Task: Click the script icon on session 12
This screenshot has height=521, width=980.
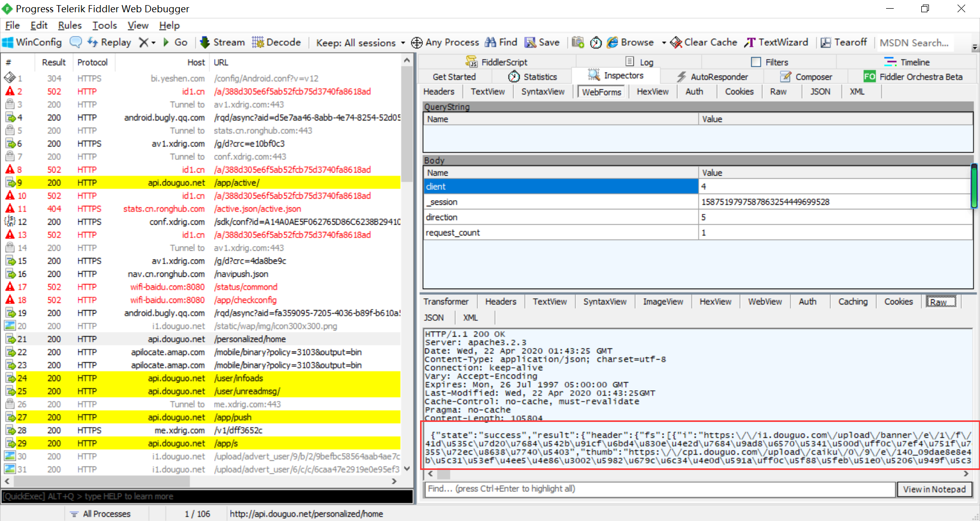Action: pos(10,222)
